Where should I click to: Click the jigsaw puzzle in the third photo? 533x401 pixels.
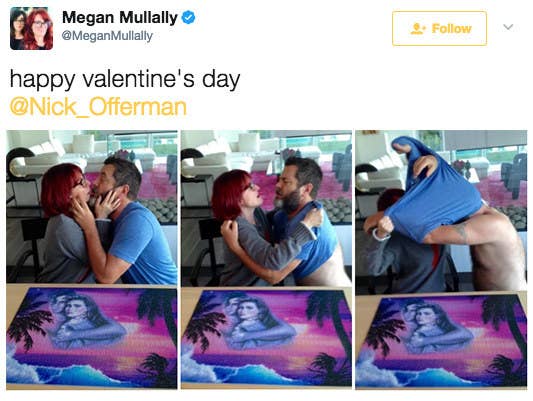(x=441, y=341)
